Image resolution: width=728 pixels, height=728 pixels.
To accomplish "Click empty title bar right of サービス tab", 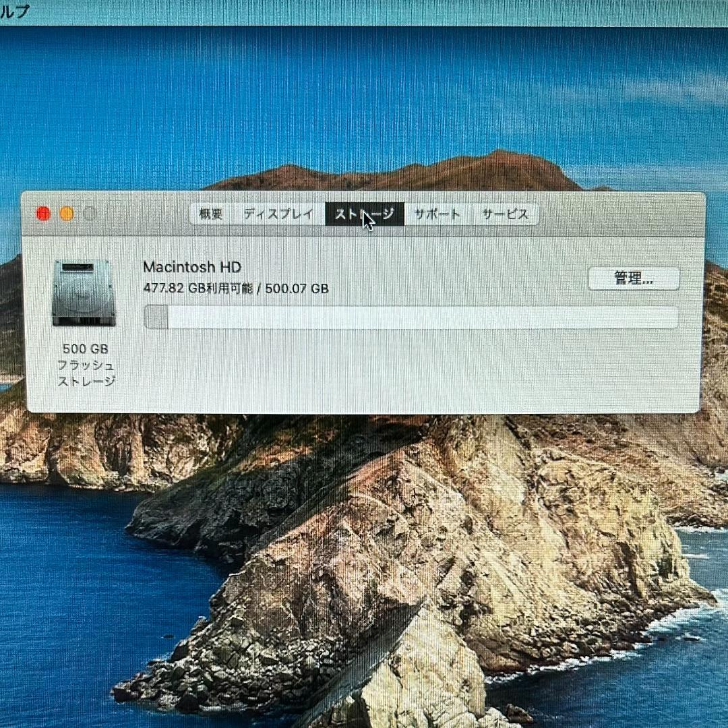I will tap(620, 214).
